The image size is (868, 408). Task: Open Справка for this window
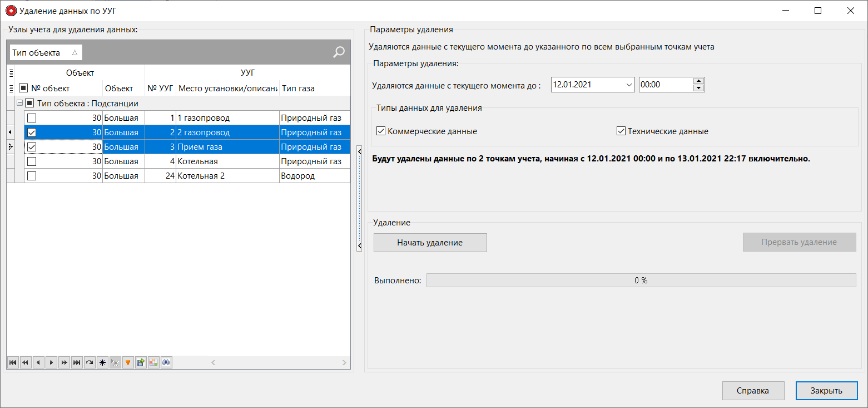tap(753, 390)
